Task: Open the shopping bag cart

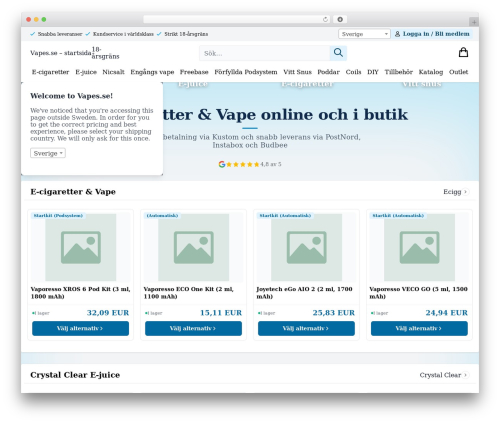Action: tap(463, 52)
